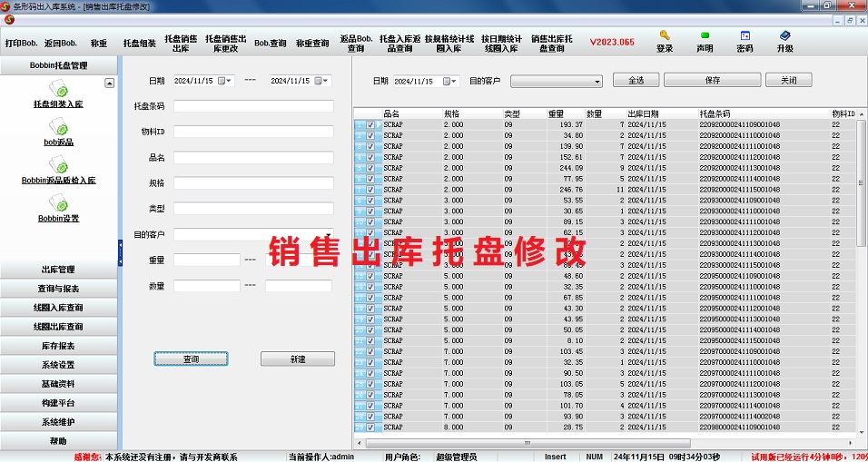Open the 密码 password icon
868x462 pixels.
[x=745, y=36]
